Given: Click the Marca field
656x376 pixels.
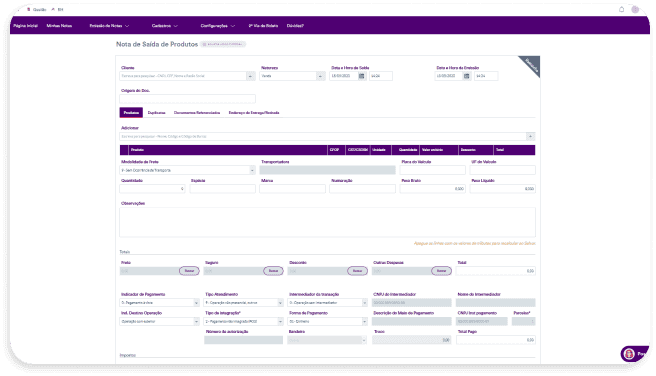Looking at the screenshot, I should pyautogui.click(x=292, y=189).
